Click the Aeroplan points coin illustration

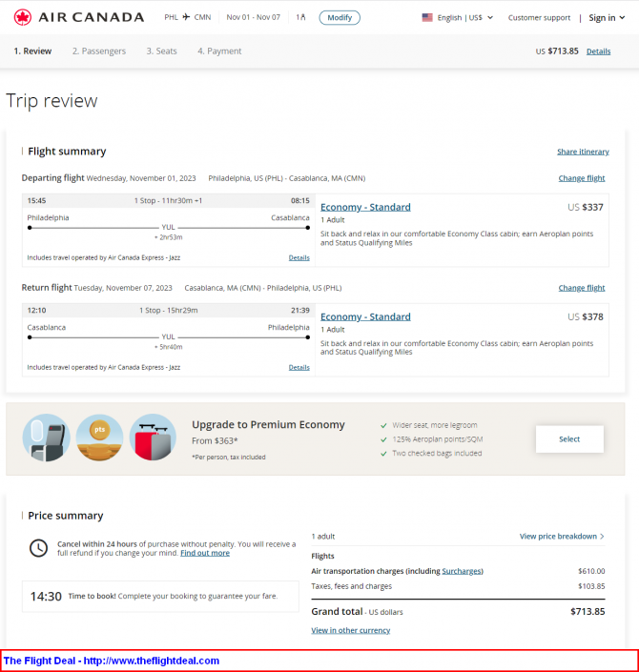99,438
